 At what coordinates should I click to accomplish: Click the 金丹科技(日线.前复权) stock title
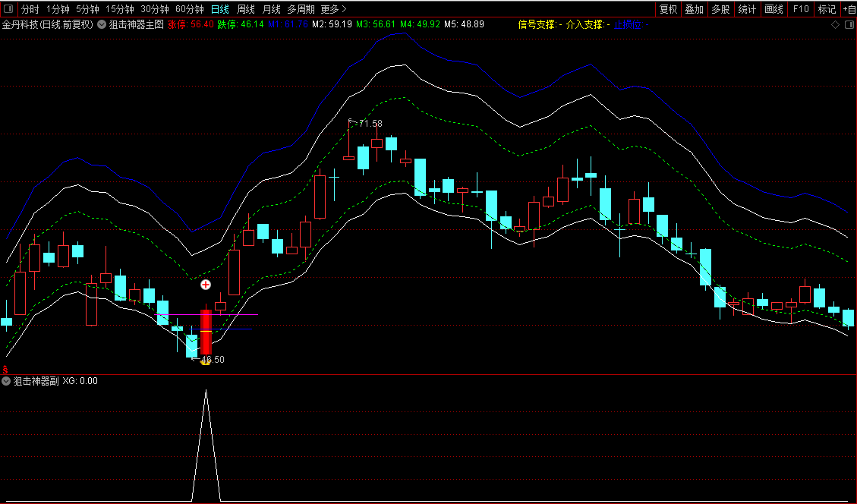48,24
